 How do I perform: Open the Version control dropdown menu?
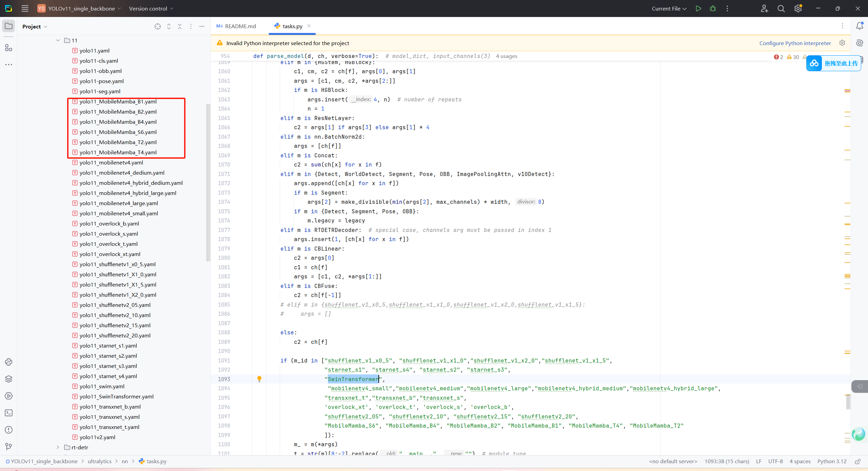coord(151,8)
